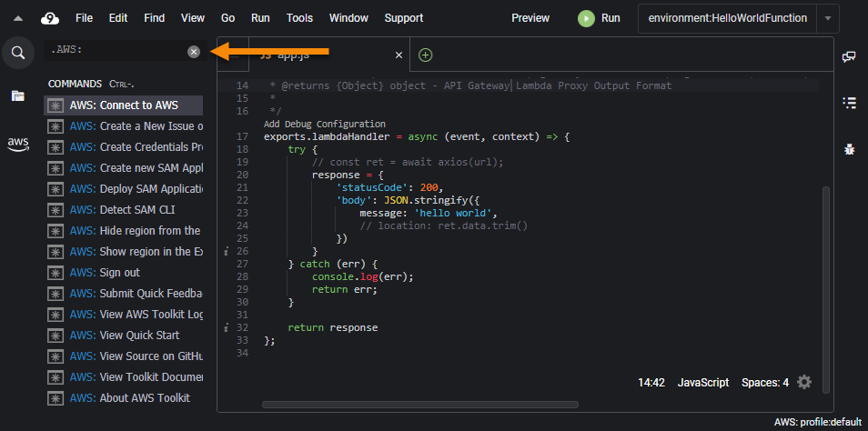
Task: Open editor settings gear icon
Action: click(x=804, y=382)
